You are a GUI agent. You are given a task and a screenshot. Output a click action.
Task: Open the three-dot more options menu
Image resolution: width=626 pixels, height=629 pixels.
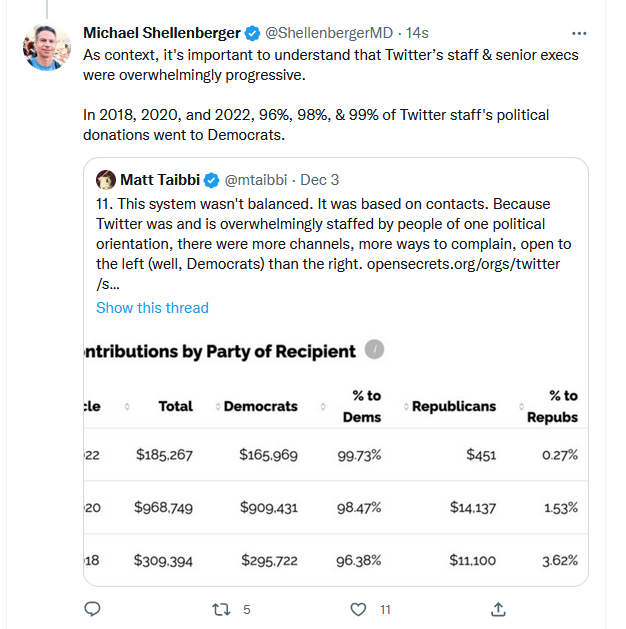tap(579, 33)
